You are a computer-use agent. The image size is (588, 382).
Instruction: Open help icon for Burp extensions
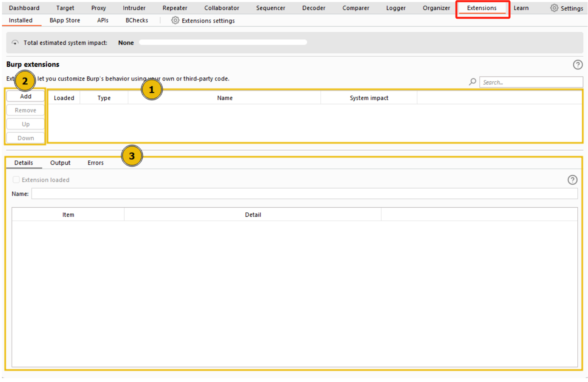point(577,65)
